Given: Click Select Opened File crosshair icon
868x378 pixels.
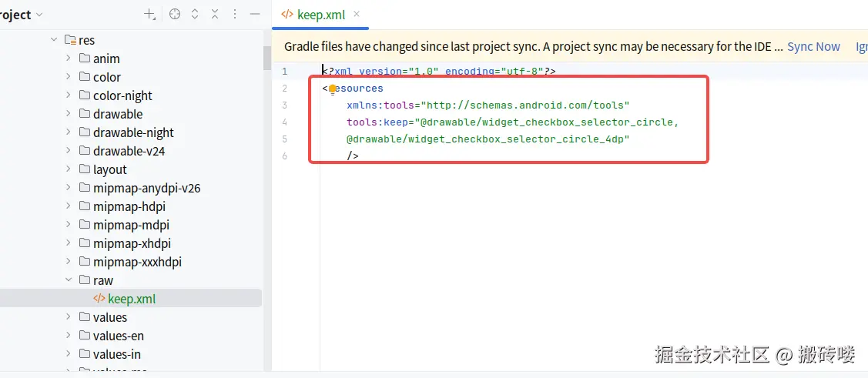Looking at the screenshot, I should 175,15.
